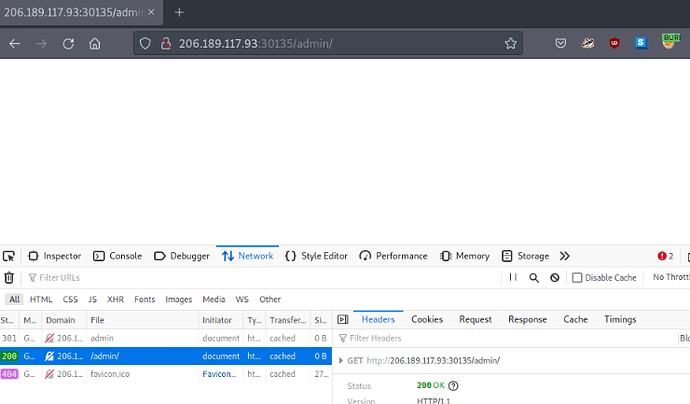The image size is (690, 404).
Task: Filter requests by XHR type
Action: 115,299
